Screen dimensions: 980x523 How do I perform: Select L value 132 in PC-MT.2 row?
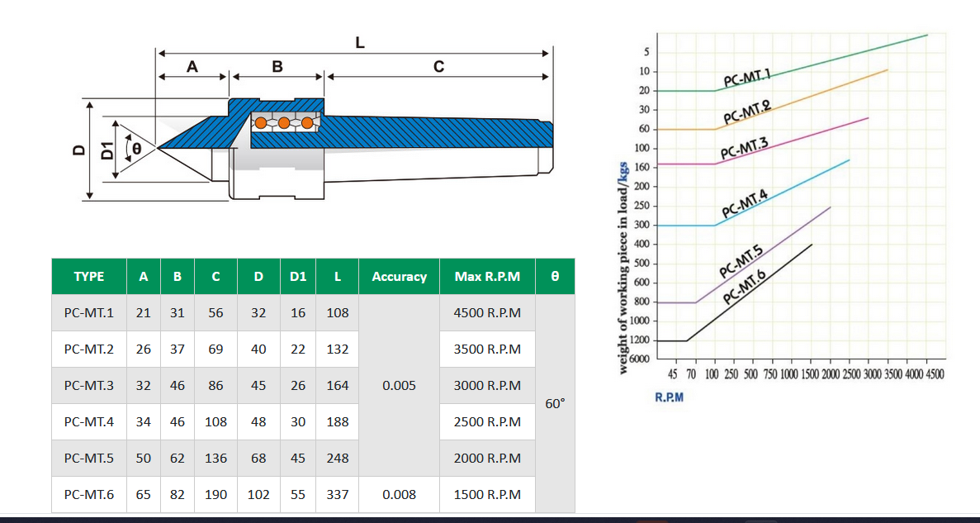(338, 349)
